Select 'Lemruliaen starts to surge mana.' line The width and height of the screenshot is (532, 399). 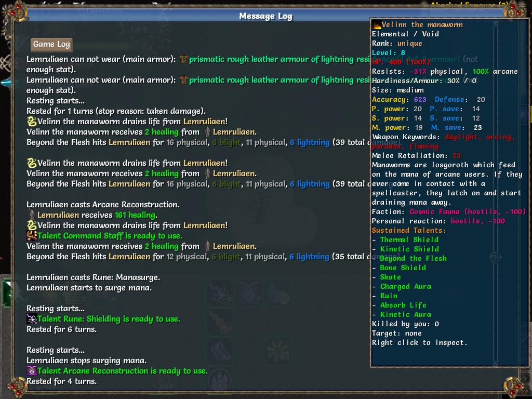coord(89,288)
